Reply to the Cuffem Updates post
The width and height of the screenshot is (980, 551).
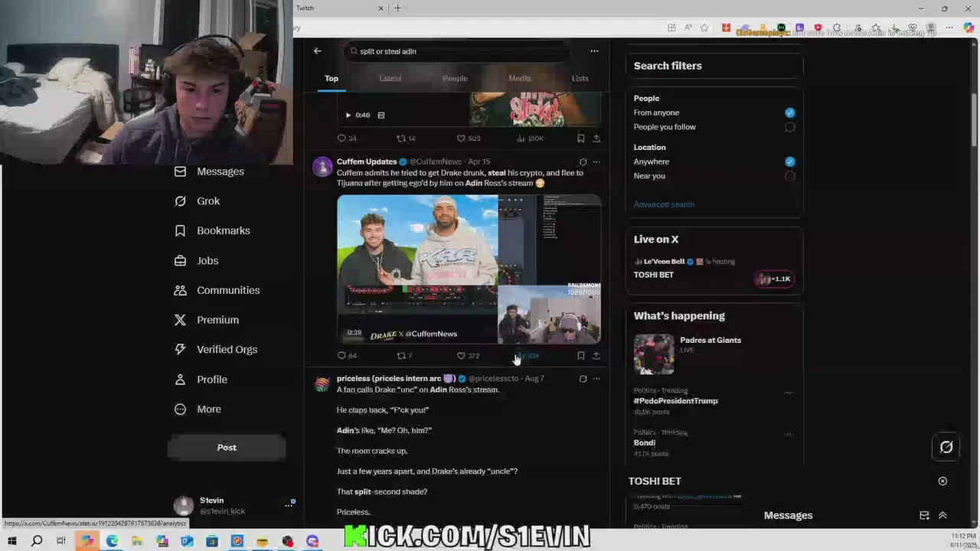pyautogui.click(x=347, y=356)
